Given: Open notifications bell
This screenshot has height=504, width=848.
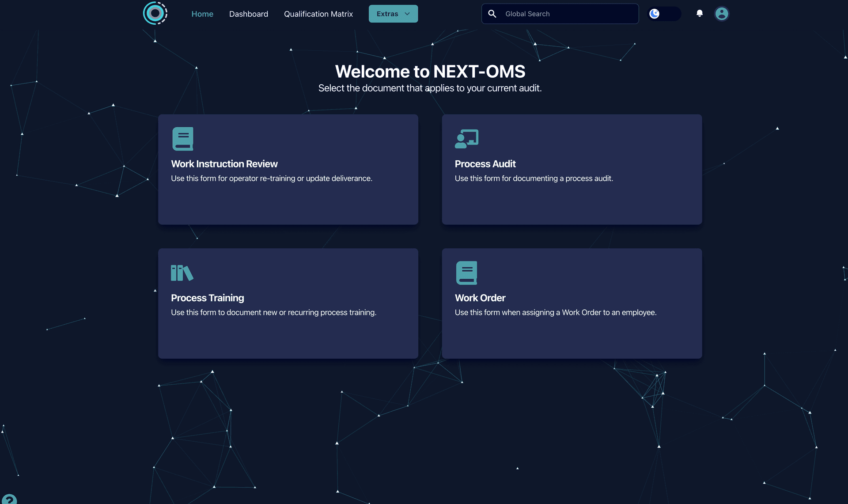Looking at the screenshot, I should pyautogui.click(x=699, y=13).
